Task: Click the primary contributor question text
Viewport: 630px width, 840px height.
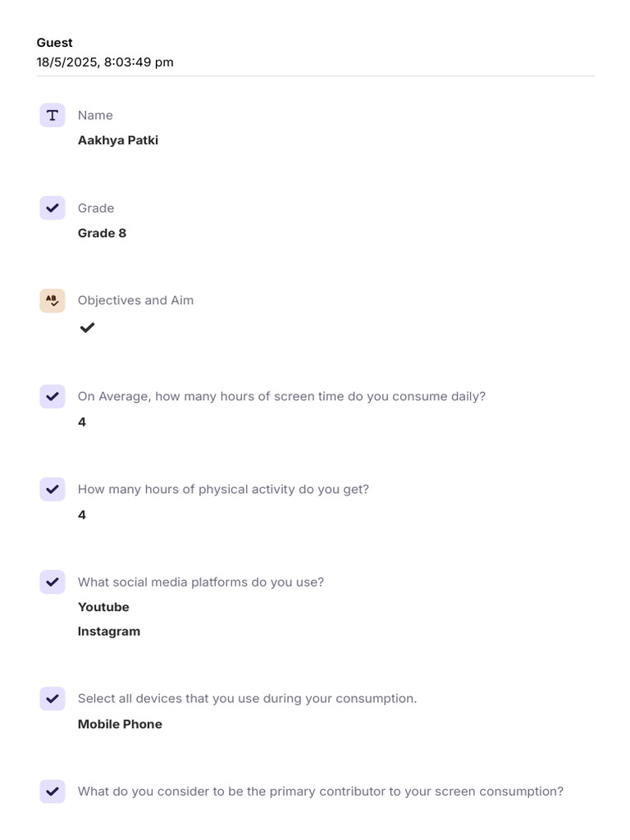Action: [320, 792]
